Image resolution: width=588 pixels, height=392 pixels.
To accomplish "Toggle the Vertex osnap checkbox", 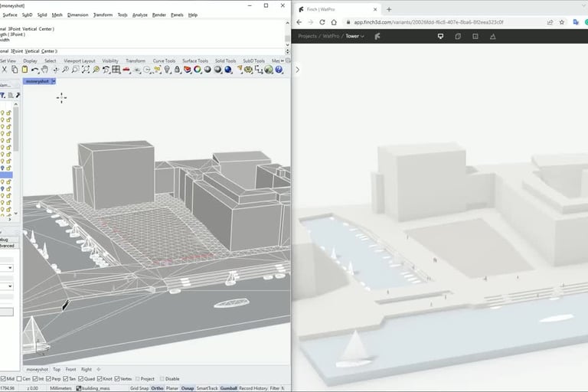I will coord(117,379).
